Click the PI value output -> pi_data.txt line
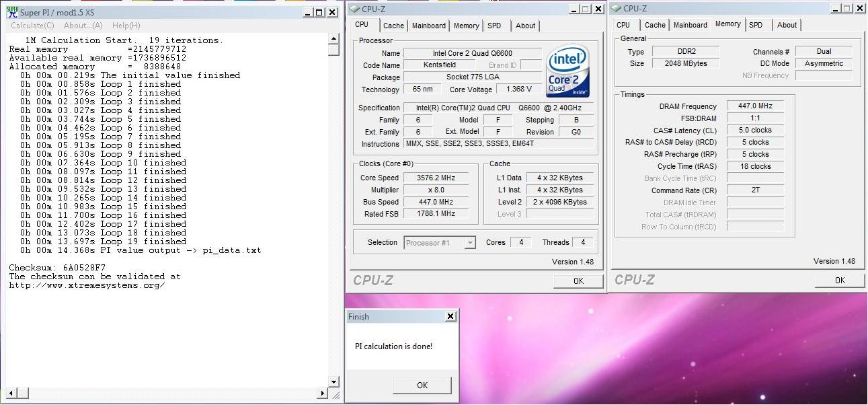This screenshot has height=405, width=868. [141, 250]
